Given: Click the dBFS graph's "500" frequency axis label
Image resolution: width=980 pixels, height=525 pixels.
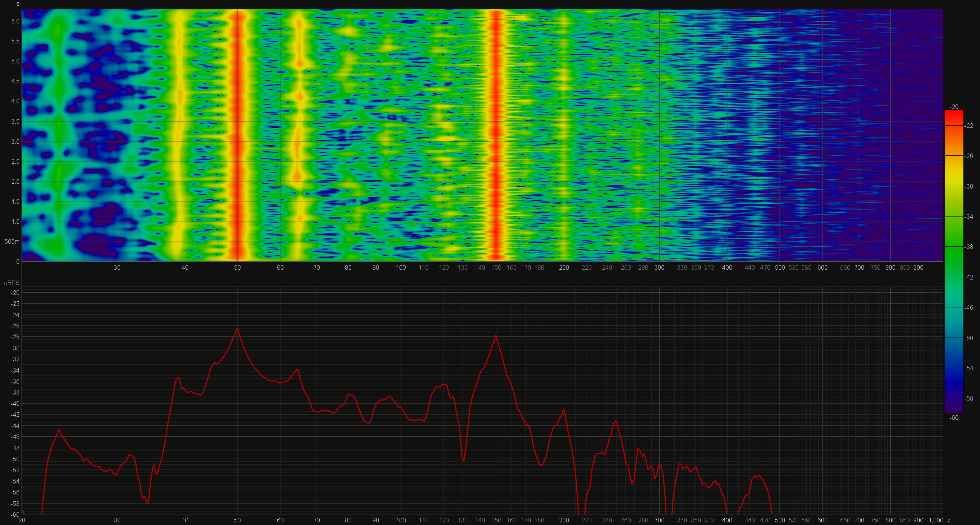Looking at the screenshot, I should (x=780, y=520).
